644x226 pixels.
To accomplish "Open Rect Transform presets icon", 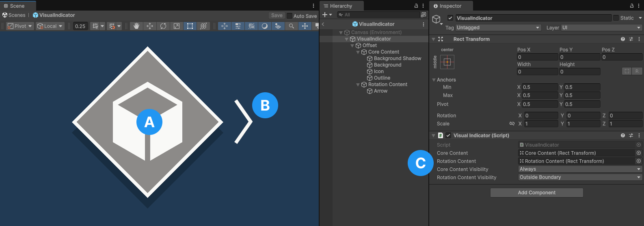I will [631, 39].
